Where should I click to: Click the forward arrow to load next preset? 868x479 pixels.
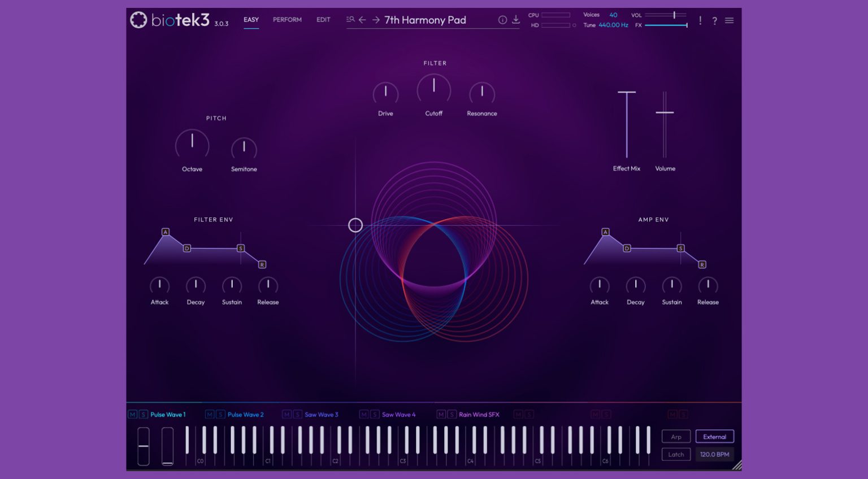click(376, 19)
